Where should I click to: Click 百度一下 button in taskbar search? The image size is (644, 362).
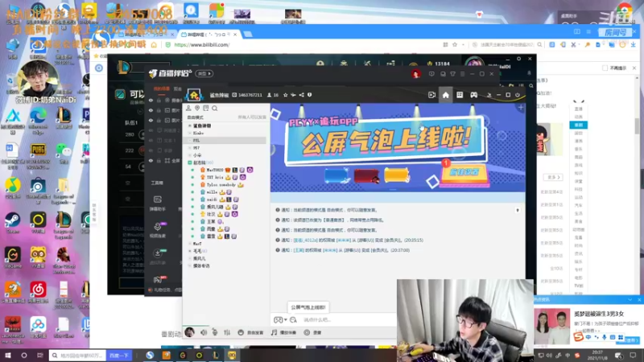click(x=119, y=356)
